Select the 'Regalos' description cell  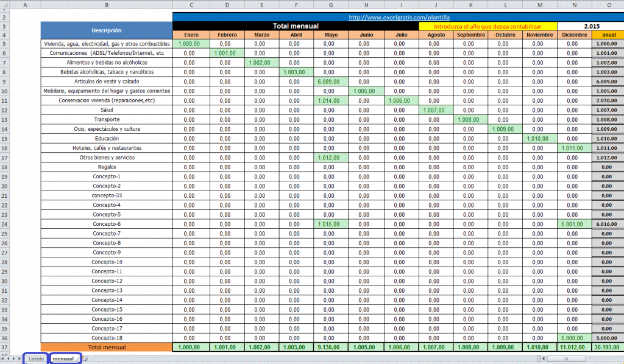click(x=107, y=167)
